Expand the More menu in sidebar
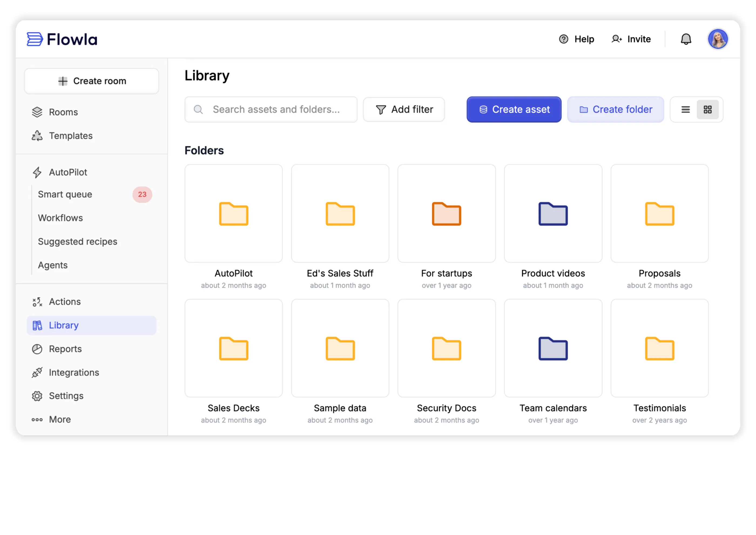Image resolution: width=756 pixels, height=535 pixels. pyautogui.click(x=51, y=419)
